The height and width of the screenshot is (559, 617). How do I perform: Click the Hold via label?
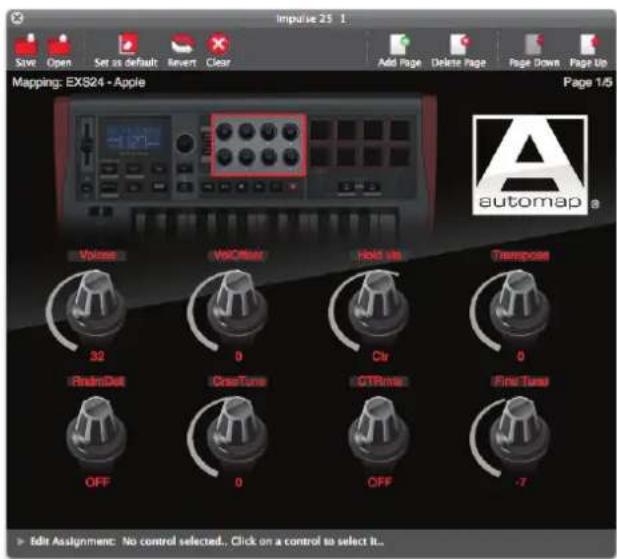379,255
